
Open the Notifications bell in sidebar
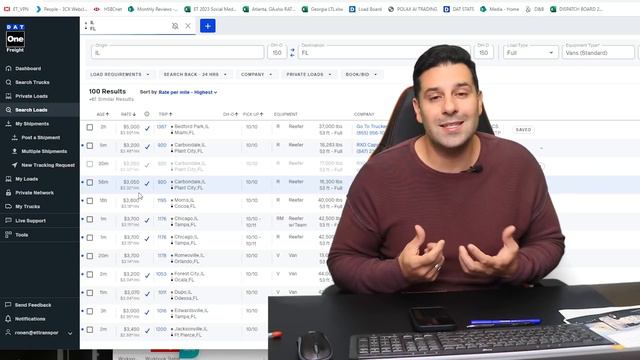pos(8,319)
